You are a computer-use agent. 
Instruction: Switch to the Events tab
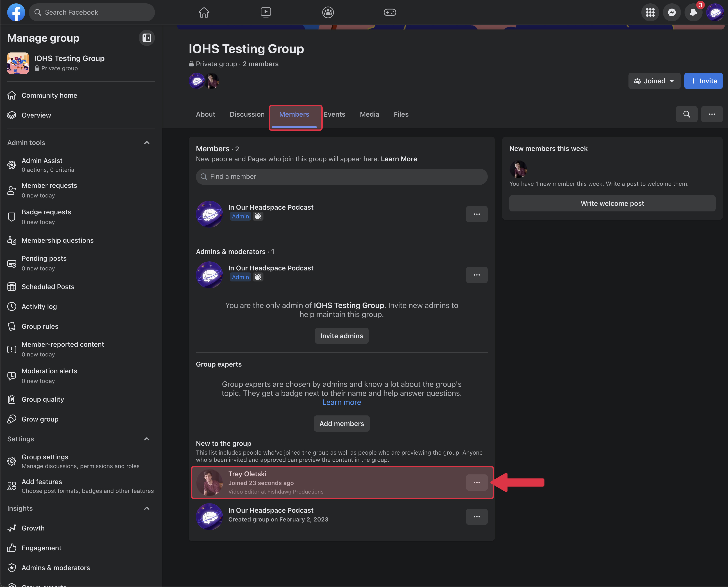tap(334, 114)
